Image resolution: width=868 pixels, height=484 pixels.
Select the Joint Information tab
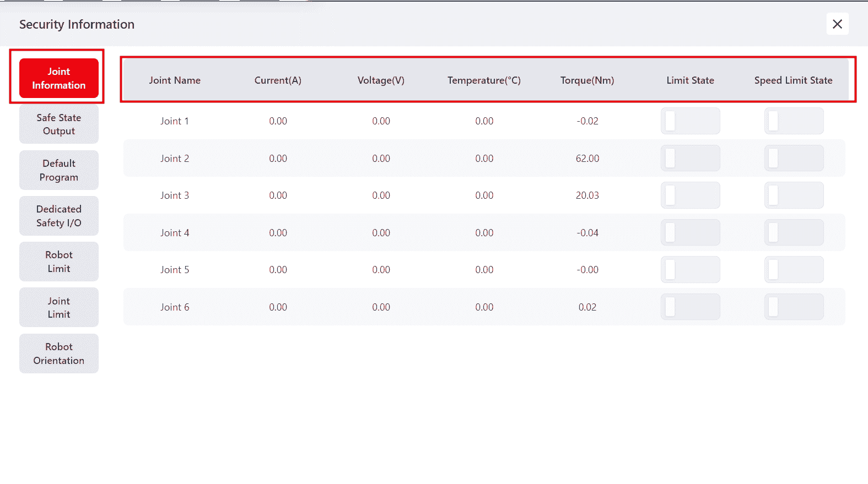[59, 78]
